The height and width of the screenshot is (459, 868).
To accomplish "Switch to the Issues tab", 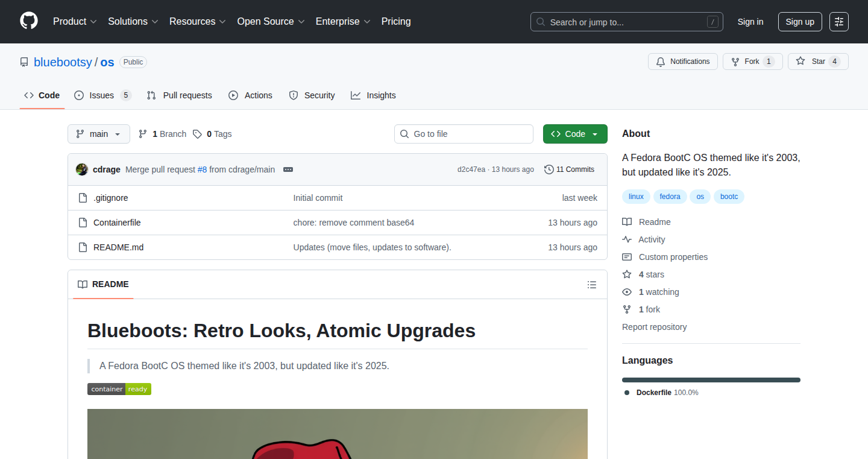I will [x=102, y=95].
